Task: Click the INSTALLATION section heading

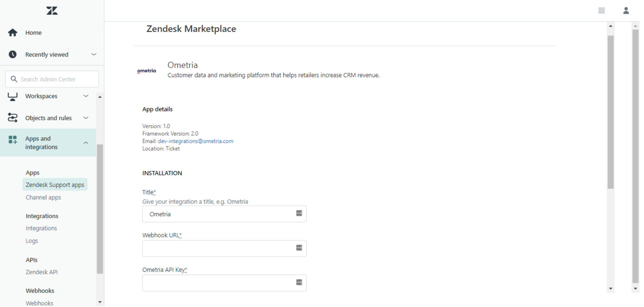Action: click(162, 173)
